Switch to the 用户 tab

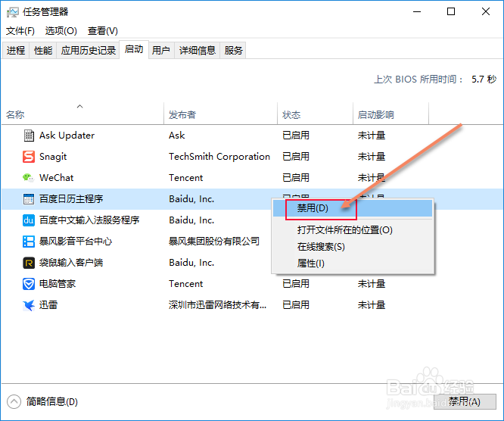(x=161, y=51)
